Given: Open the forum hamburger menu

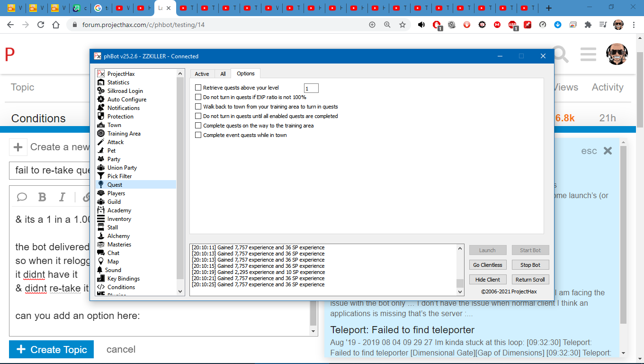Looking at the screenshot, I should pyautogui.click(x=588, y=55).
